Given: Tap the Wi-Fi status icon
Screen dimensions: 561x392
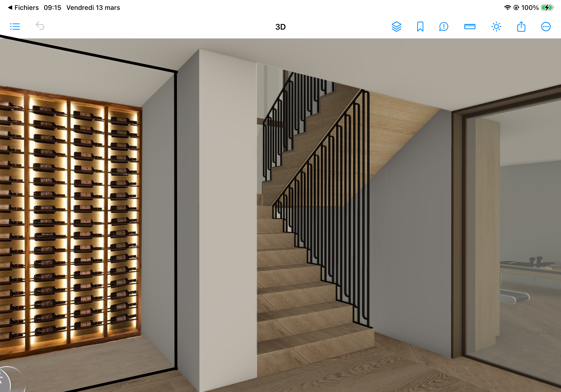Looking at the screenshot, I should (507, 8).
